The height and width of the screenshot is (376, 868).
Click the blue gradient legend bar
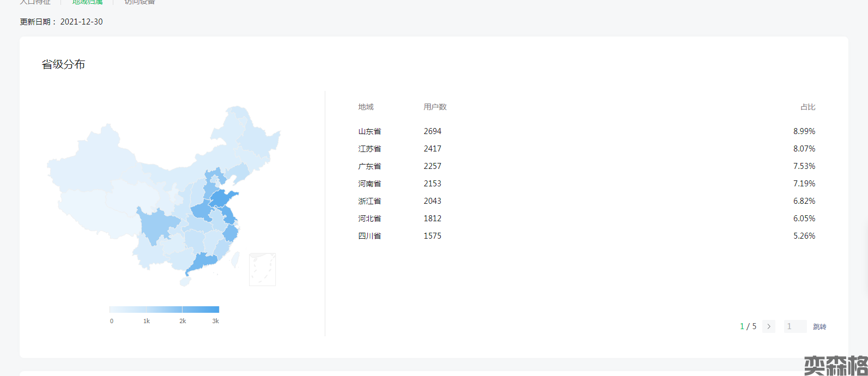(x=164, y=310)
